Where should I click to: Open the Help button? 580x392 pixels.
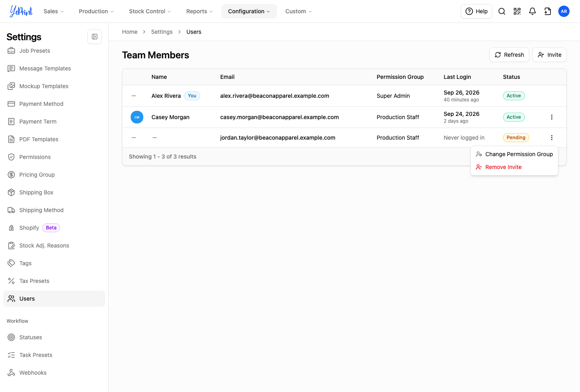pos(476,11)
